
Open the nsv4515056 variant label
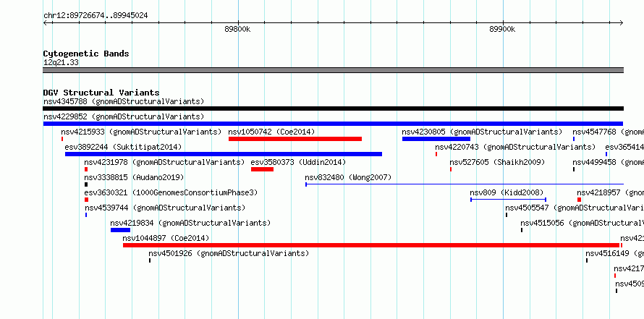pos(582,223)
